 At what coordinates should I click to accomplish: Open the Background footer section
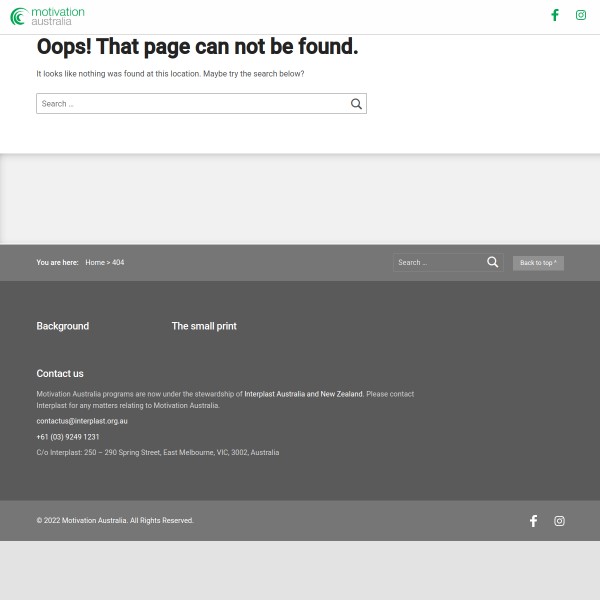tap(63, 326)
